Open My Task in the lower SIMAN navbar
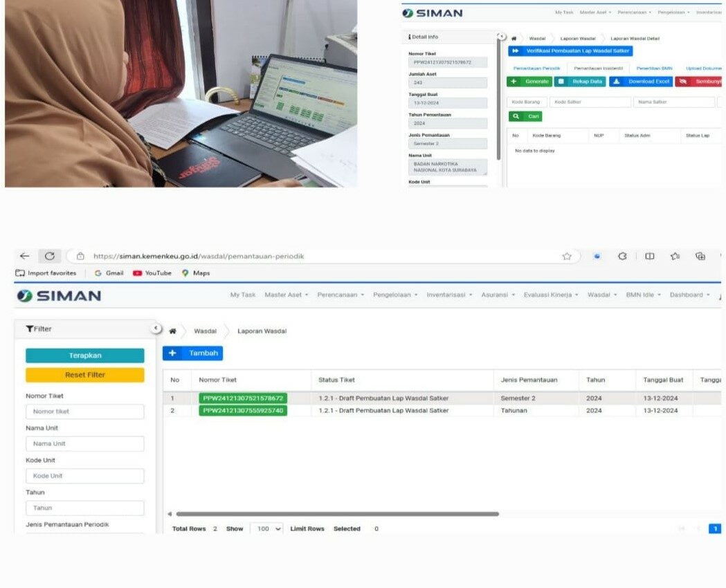The height and width of the screenshot is (588, 726). [243, 295]
